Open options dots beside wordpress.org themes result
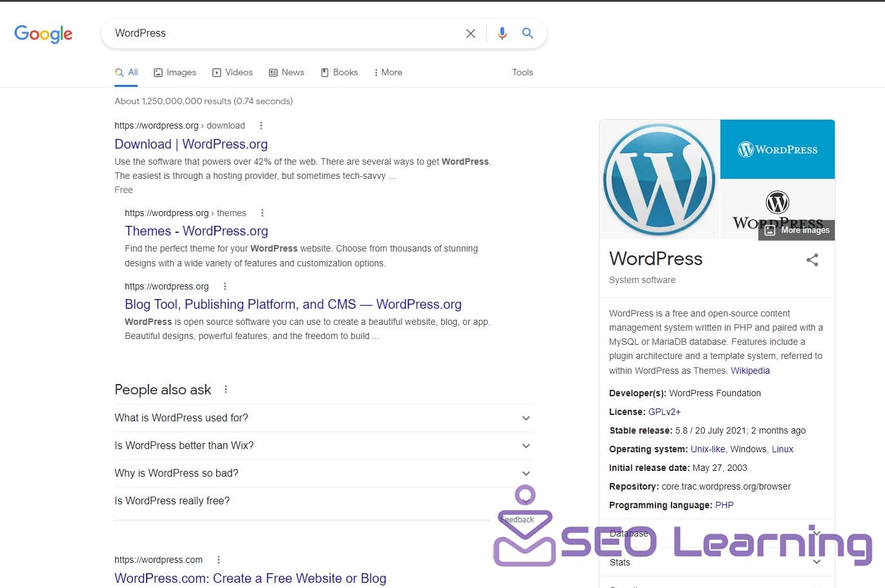 (x=262, y=213)
